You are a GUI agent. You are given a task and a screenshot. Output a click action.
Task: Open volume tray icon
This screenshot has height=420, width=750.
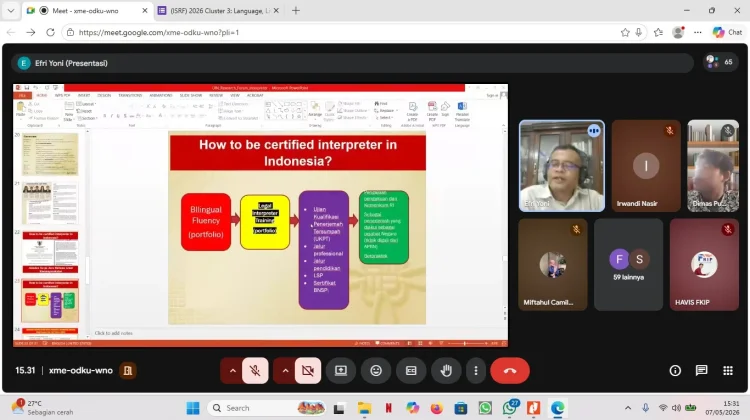point(676,408)
